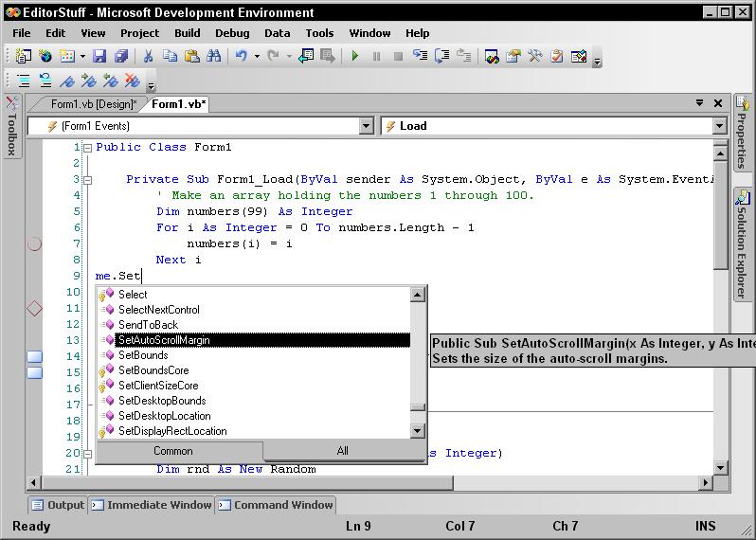Cut selection with the scissors icon
Image resolution: width=756 pixels, height=540 pixels.
pos(148,56)
